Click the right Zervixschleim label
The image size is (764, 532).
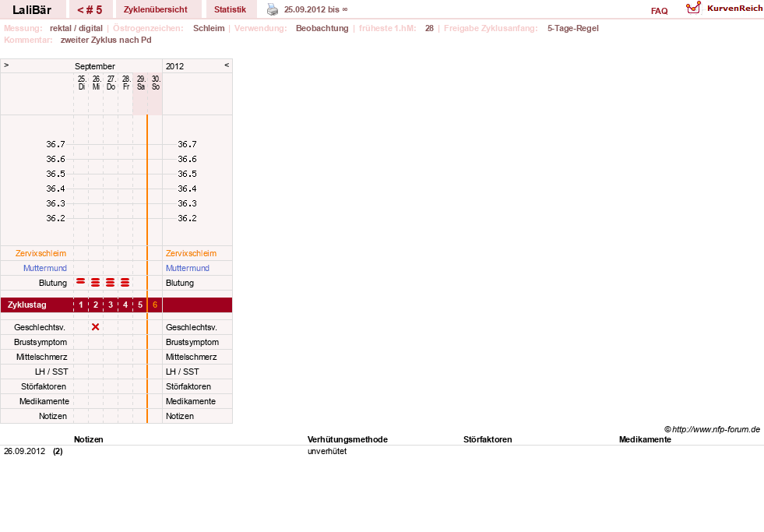(x=191, y=253)
